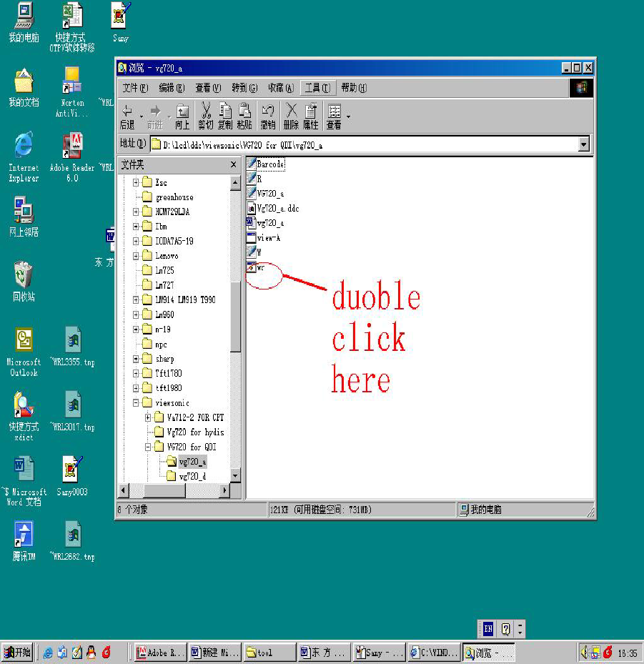644x664 pixels.
Task: Click the Back (后退) toolbar button
Action: coord(127,116)
